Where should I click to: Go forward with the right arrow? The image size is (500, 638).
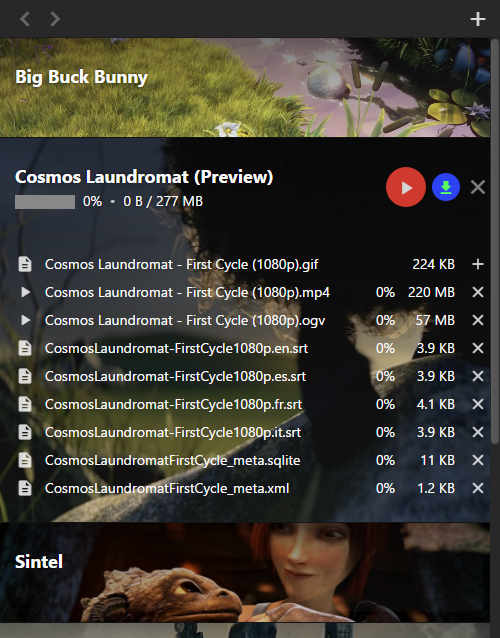click(x=55, y=19)
